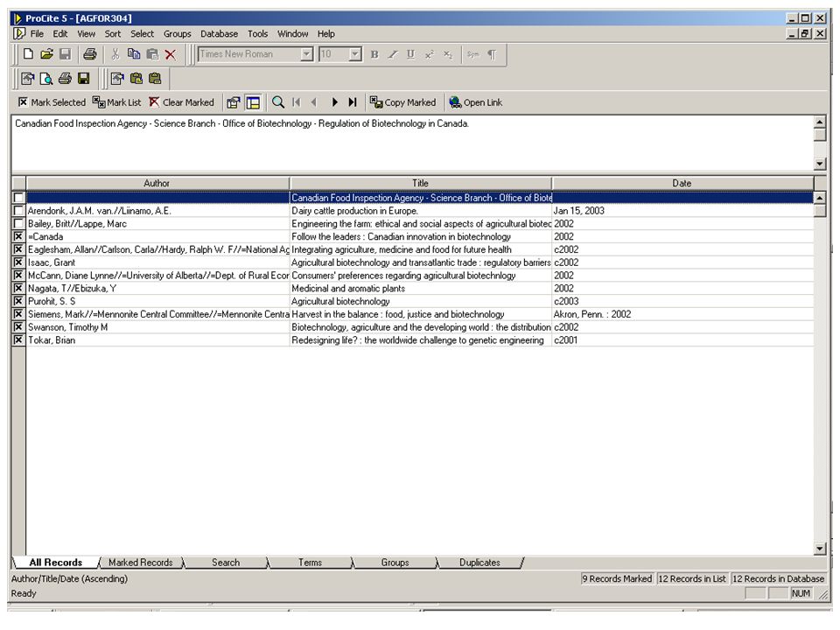Click Mark Selected button
Screen dimensions: 840x630
pyautogui.click(x=52, y=102)
